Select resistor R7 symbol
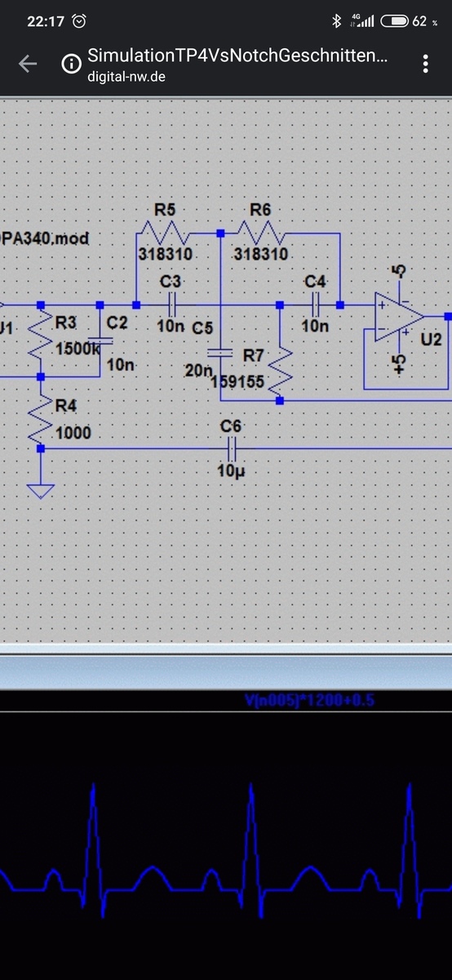Image resolution: width=452 pixels, height=980 pixels. point(280,372)
